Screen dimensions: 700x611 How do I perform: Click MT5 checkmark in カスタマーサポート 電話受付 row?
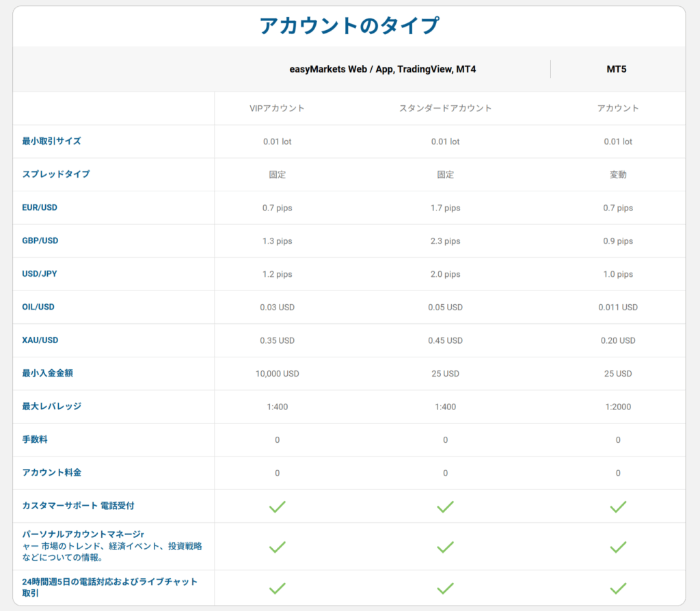point(618,506)
